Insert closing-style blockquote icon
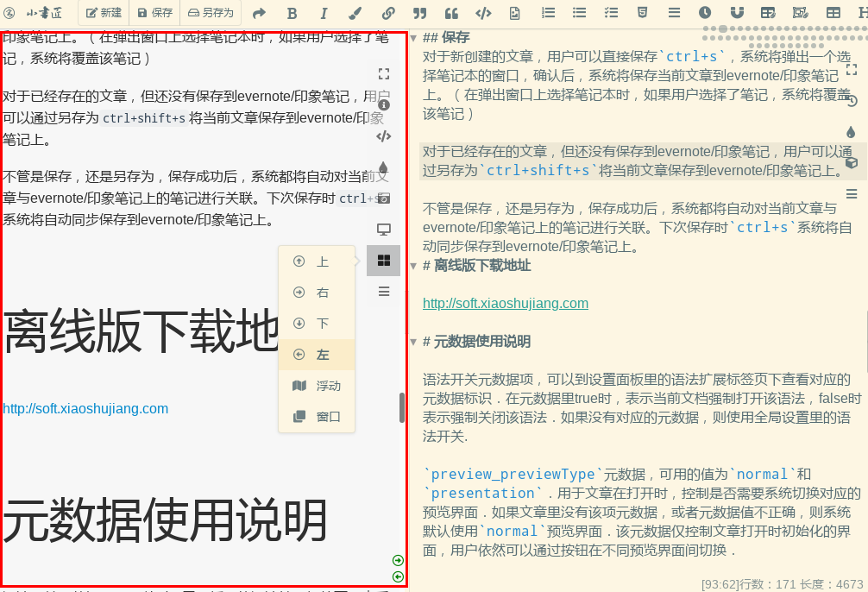The width and height of the screenshot is (868, 592). click(420, 13)
